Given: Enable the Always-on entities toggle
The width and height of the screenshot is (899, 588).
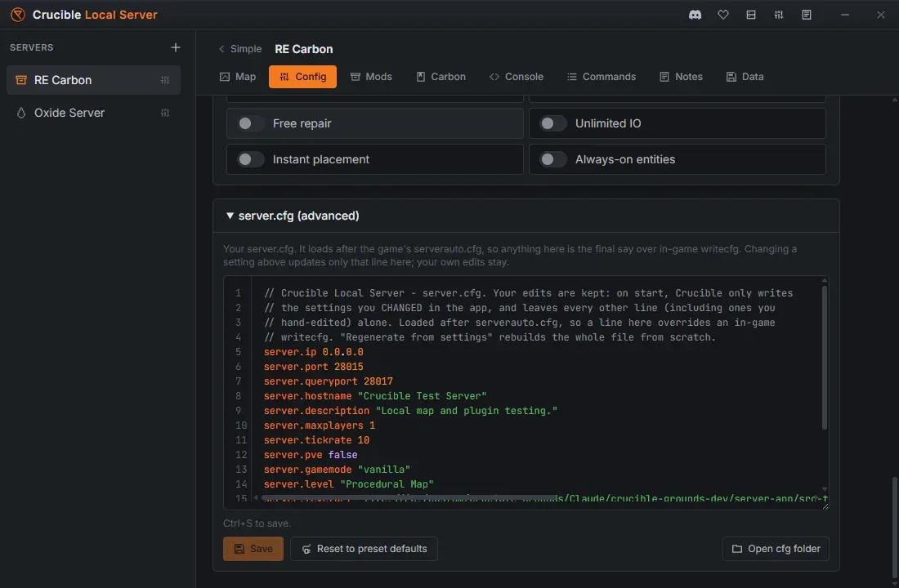Looking at the screenshot, I should tap(552, 159).
